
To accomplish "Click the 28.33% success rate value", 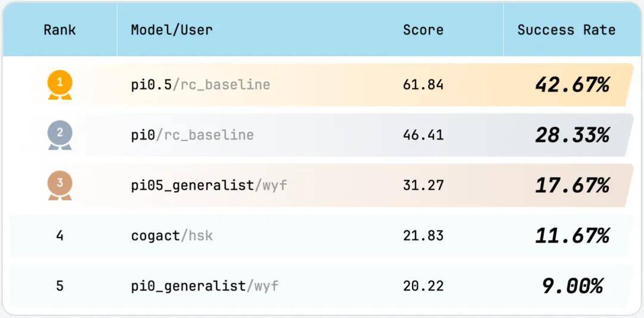I will [572, 135].
